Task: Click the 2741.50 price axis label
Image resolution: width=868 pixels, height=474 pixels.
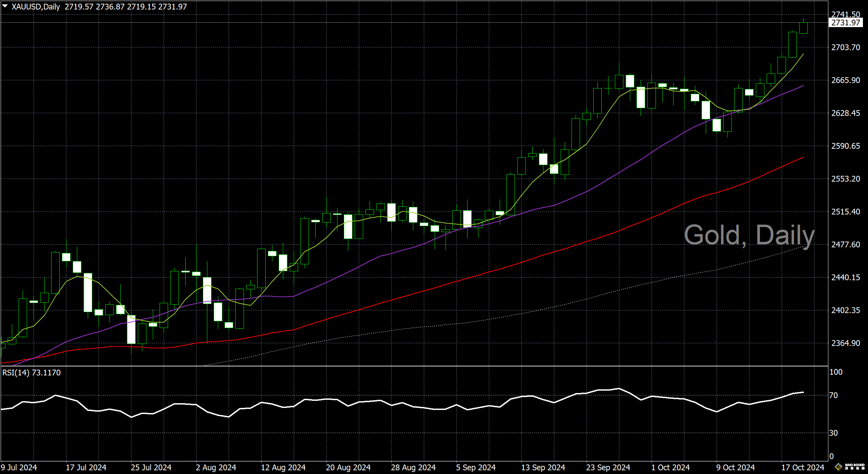Action: 845,15
